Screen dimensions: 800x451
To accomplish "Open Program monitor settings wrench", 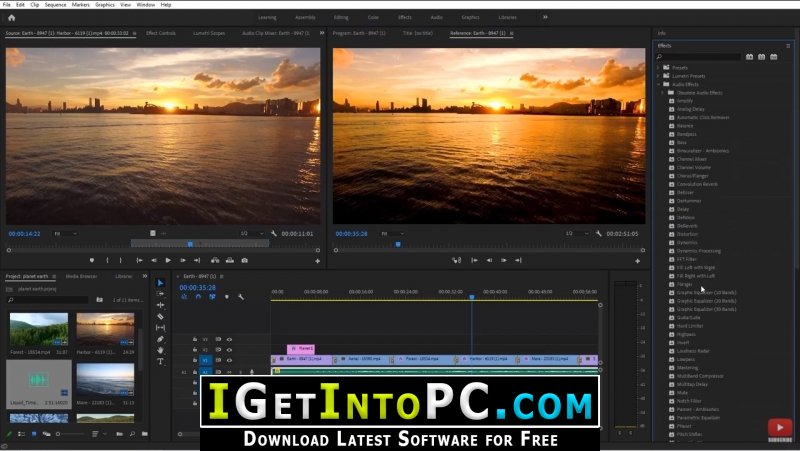I will (x=598, y=234).
